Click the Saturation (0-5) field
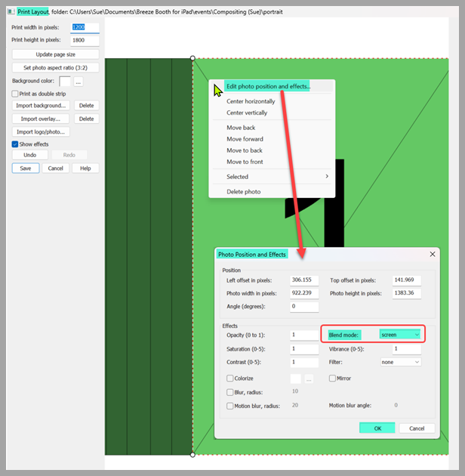The image size is (465, 476). [x=304, y=349]
